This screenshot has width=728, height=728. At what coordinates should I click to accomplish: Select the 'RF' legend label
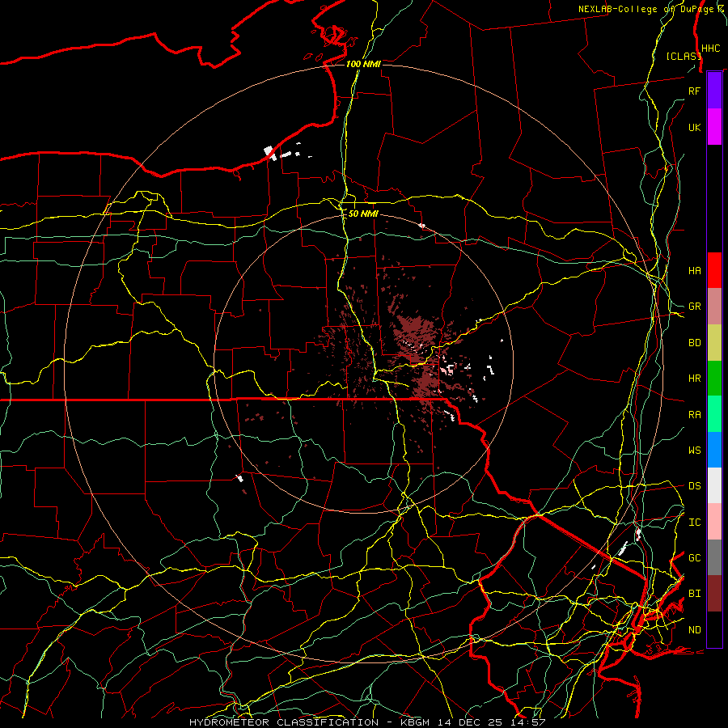[x=694, y=91]
